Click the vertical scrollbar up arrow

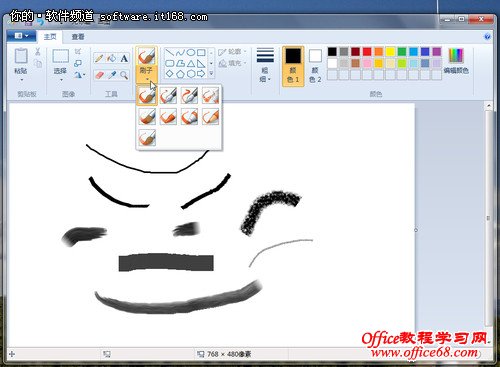489,106
